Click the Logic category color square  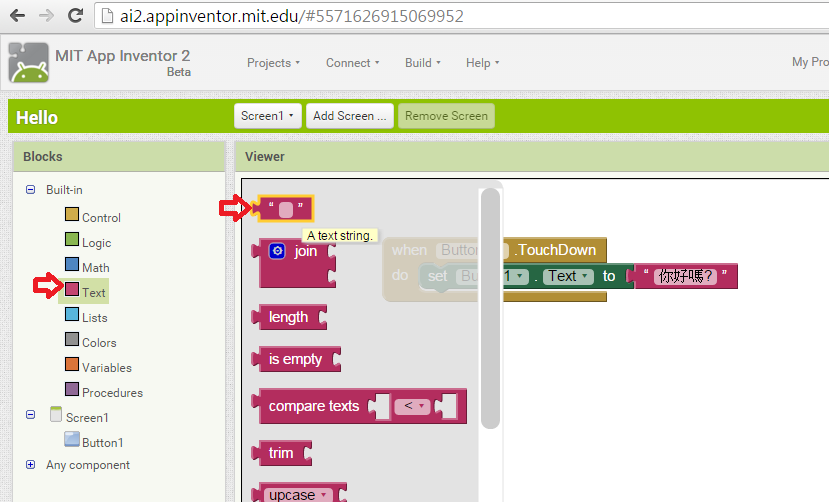coord(72,239)
